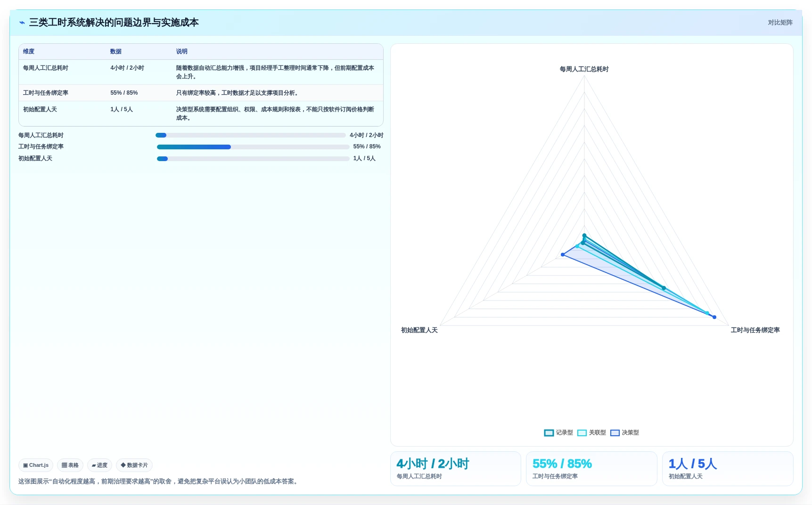Toggle the 关联型 legend series
The width and height of the screenshot is (812, 505).
591,432
